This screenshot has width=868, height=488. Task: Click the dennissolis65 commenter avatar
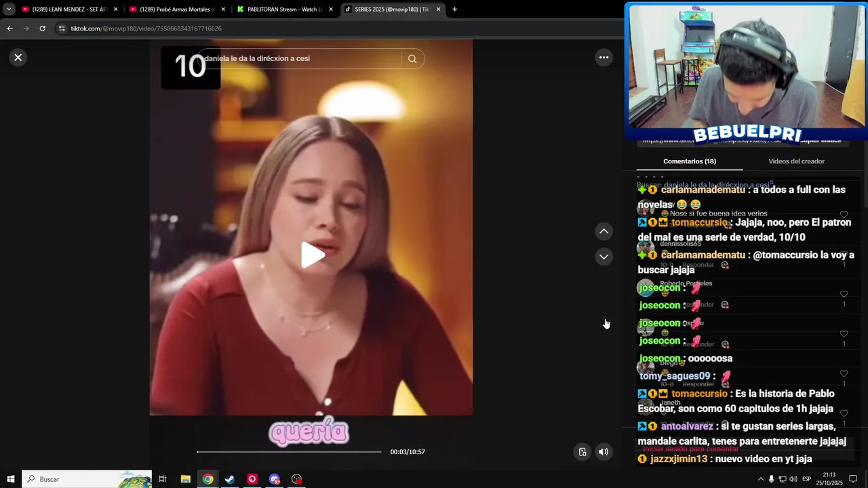pos(646,248)
